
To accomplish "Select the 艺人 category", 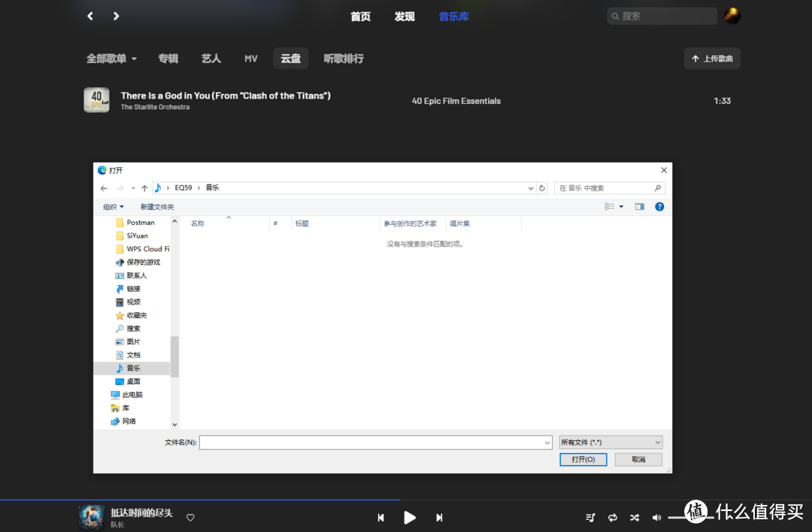I will point(211,59).
